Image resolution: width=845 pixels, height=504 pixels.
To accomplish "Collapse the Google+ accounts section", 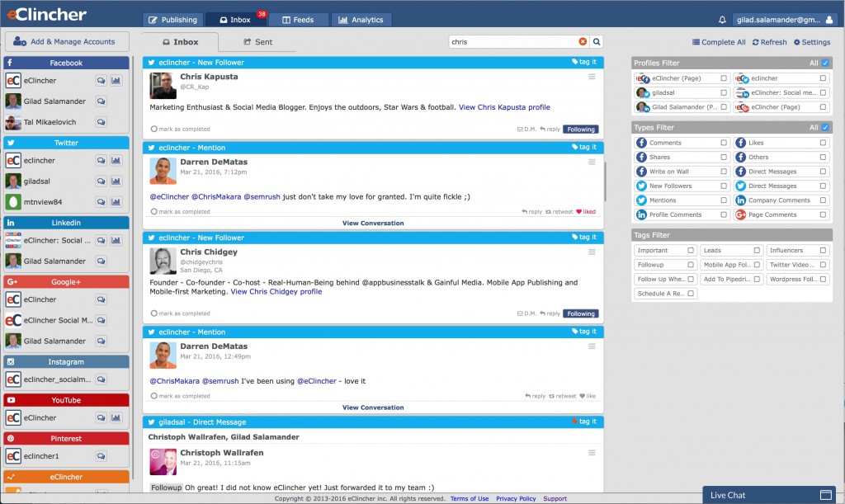I will point(66,281).
